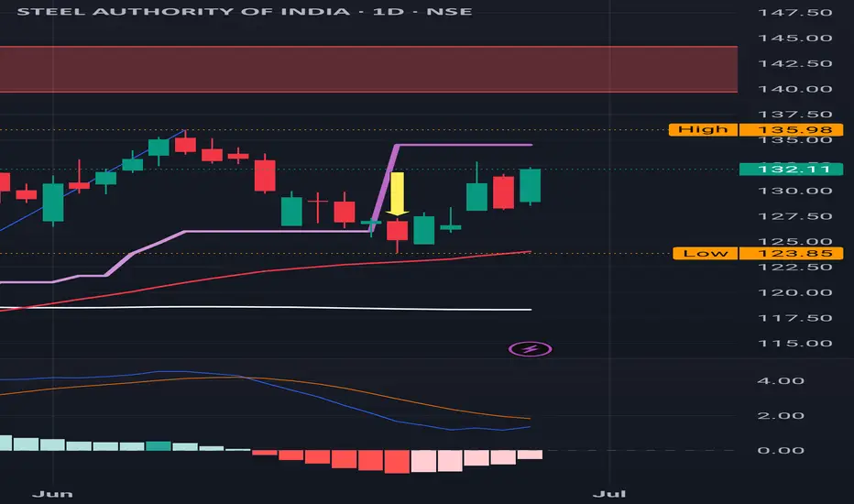The width and height of the screenshot is (854, 504).
Task: Click the 147.50 price axis label
Action: click(795, 12)
